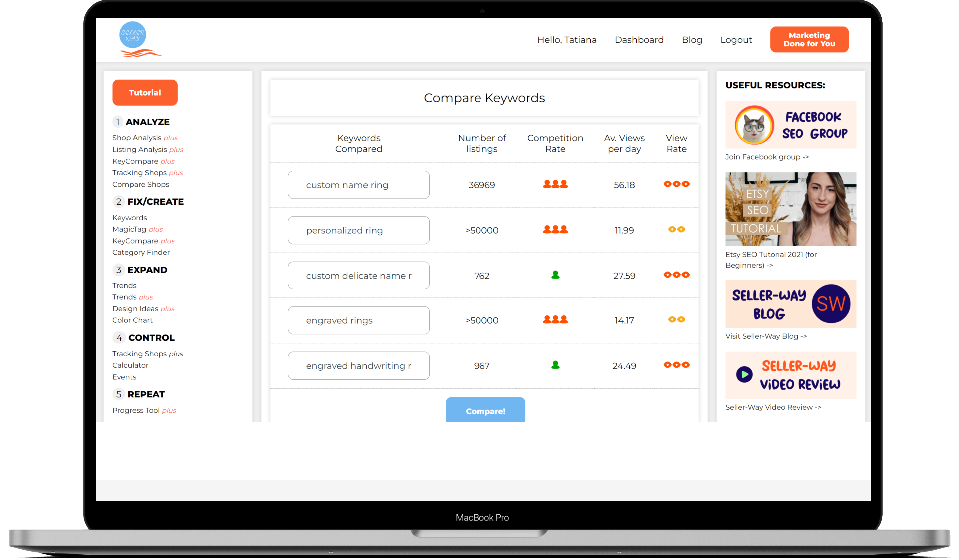959x560 pixels.
Task: Open MagicTag plus link
Action: 137,229
